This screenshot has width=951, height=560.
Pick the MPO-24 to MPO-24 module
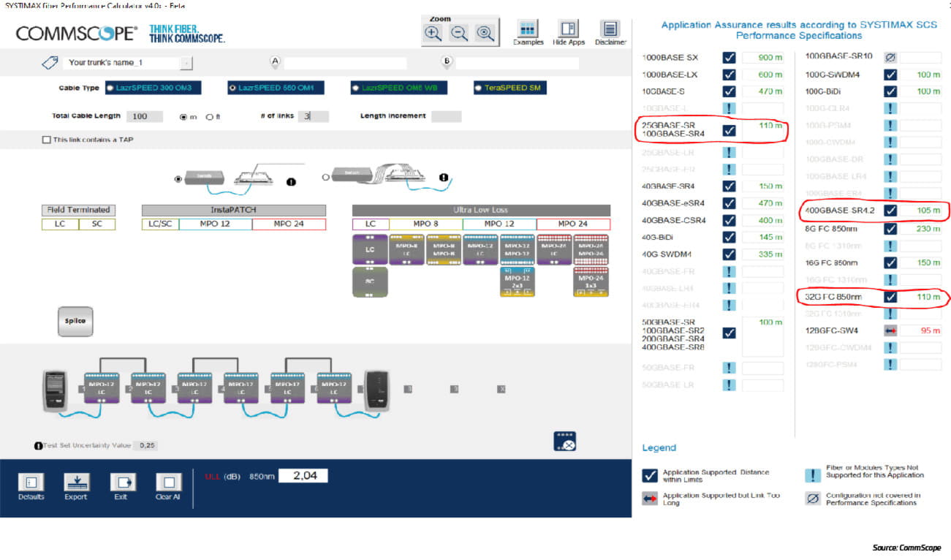[591, 249]
